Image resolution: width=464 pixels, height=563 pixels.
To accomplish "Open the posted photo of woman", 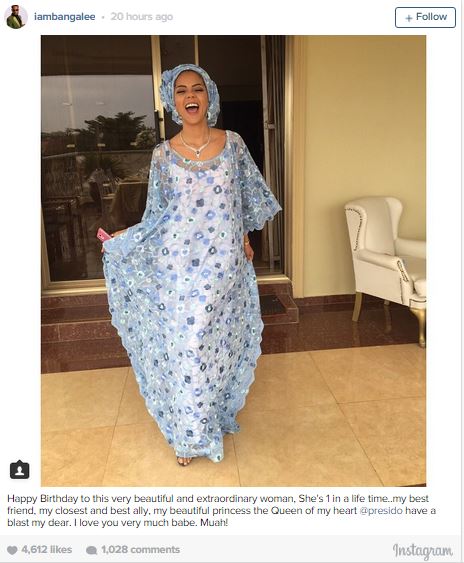I will (233, 261).
